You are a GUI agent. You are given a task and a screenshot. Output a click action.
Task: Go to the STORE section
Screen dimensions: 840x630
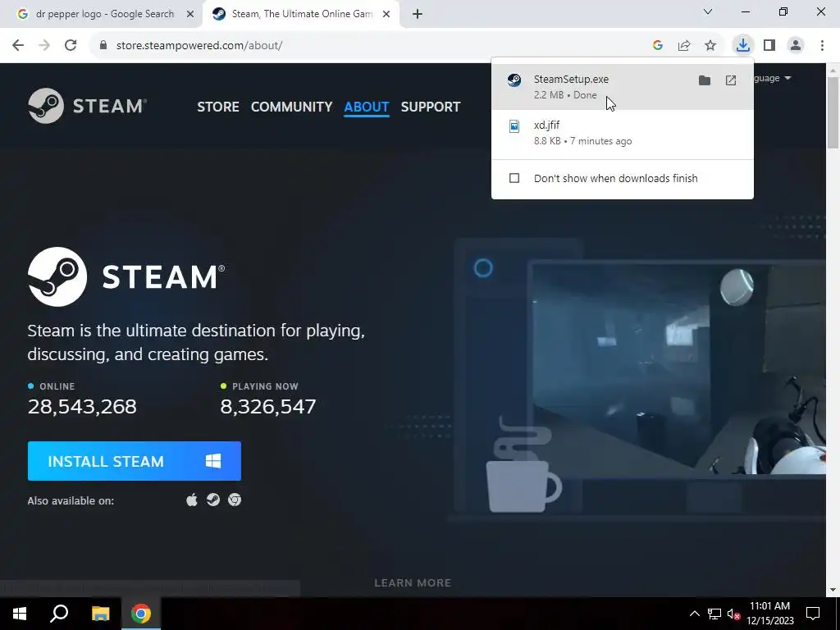click(x=218, y=107)
